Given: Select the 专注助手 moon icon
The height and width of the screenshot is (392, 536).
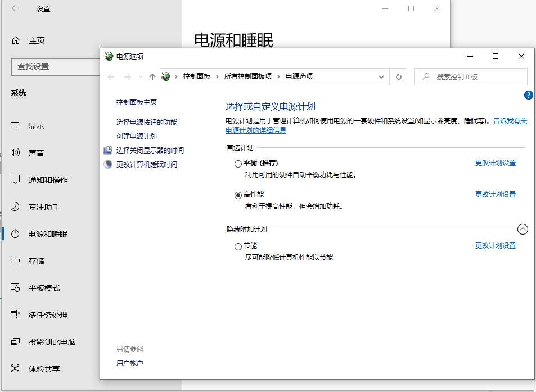Looking at the screenshot, I should point(15,206).
